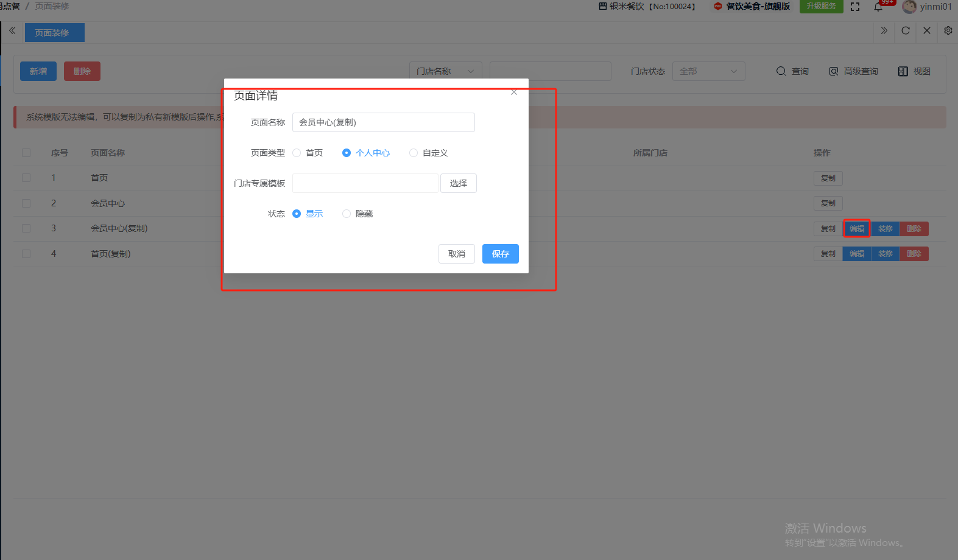958x560 pixels.
Task: Select the 自定义 page type radio
Action: (414, 153)
